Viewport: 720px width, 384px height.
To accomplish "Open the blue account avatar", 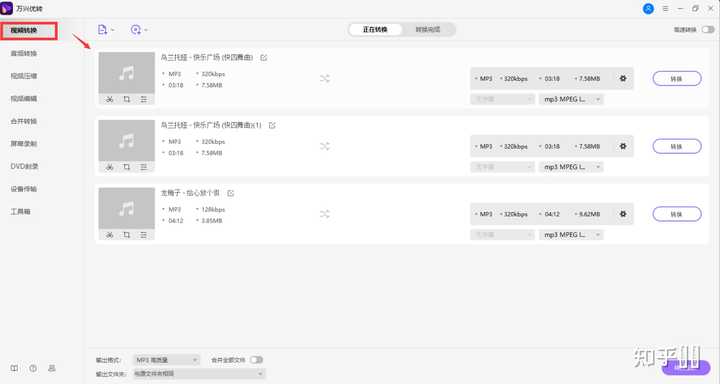I will pos(648,9).
